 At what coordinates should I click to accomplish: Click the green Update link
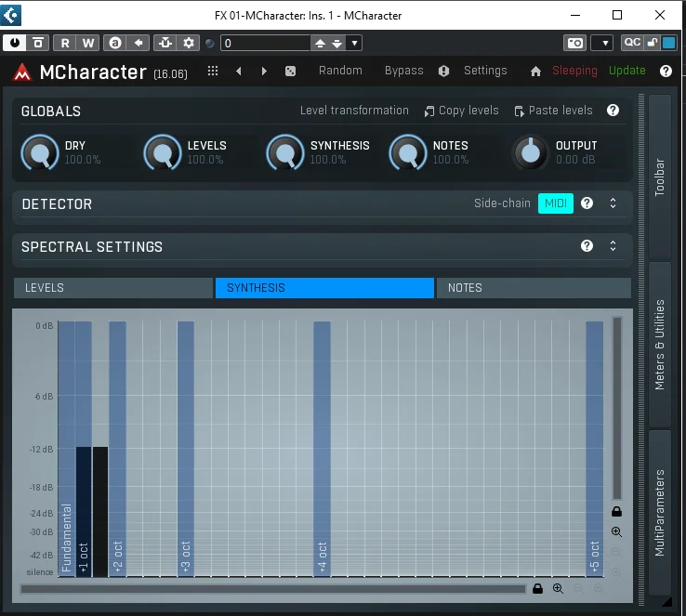[x=627, y=71]
